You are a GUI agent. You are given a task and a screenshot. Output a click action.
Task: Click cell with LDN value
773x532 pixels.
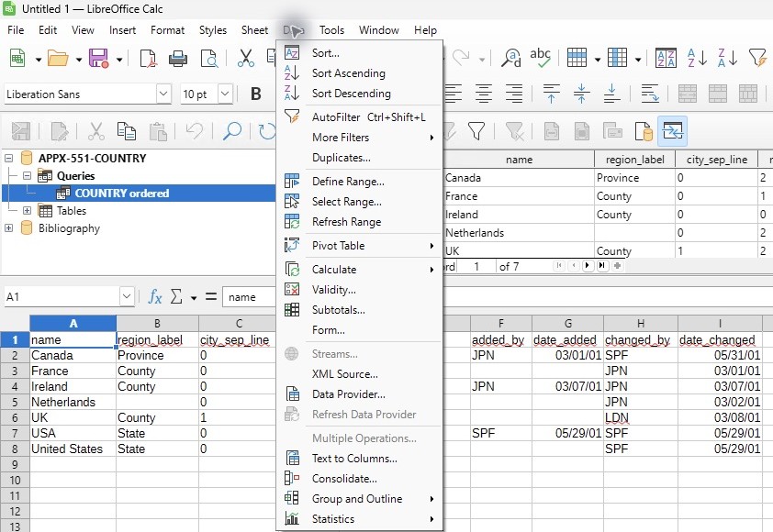tap(641, 417)
